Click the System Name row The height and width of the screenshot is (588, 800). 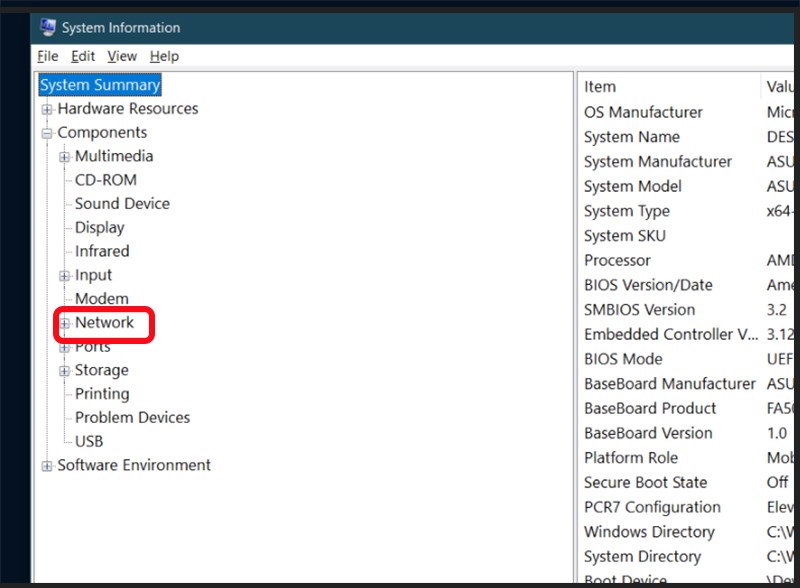(x=687, y=137)
